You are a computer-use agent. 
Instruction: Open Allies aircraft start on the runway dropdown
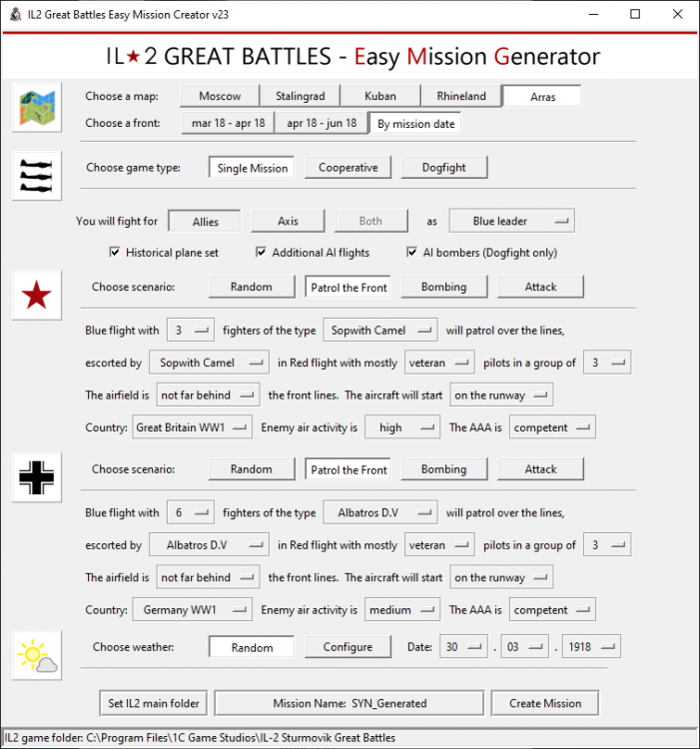pyautogui.click(x=501, y=395)
